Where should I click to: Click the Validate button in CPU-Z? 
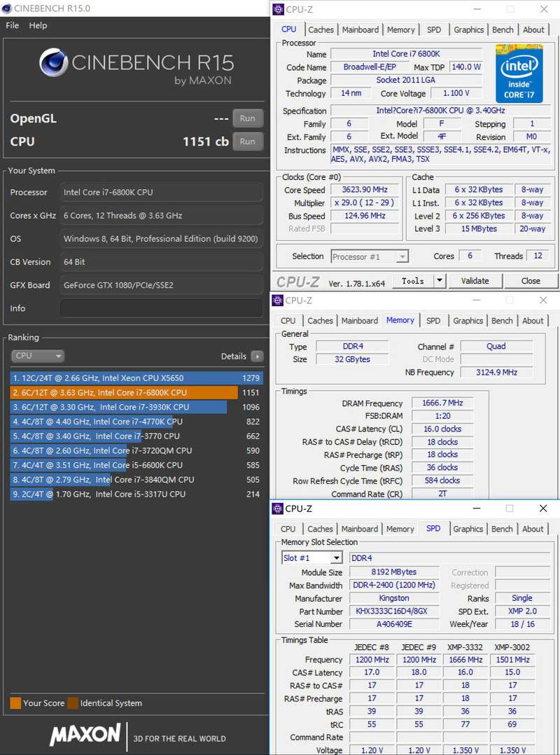(x=475, y=281)
